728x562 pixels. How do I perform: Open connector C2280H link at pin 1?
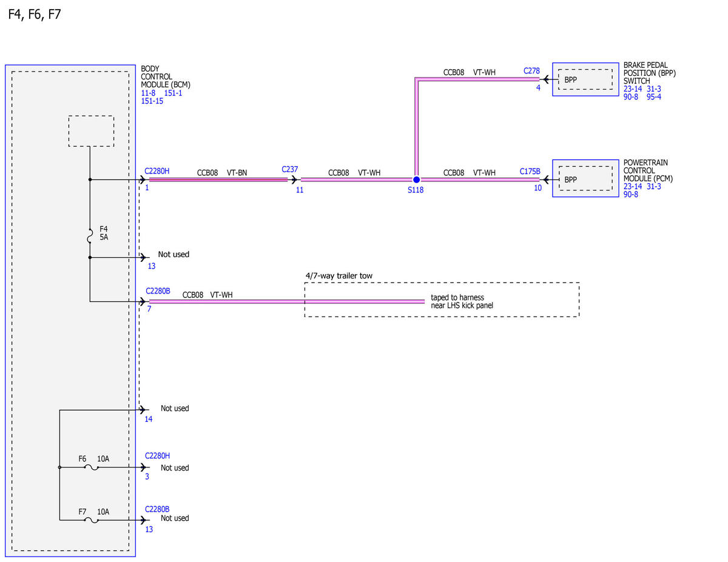tap(157, 171)
